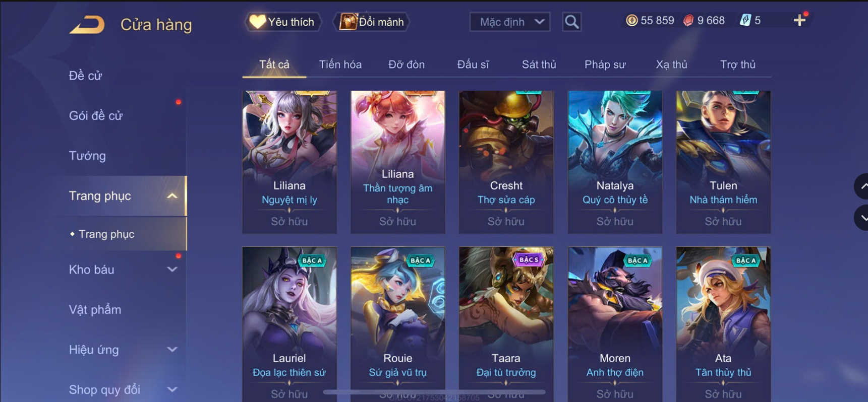Image resolution: width=868 pixels, height=402 pixels.
Task: Switch to the Pháp sư tab
Action: pyautogui.click(x=605, y=64)
